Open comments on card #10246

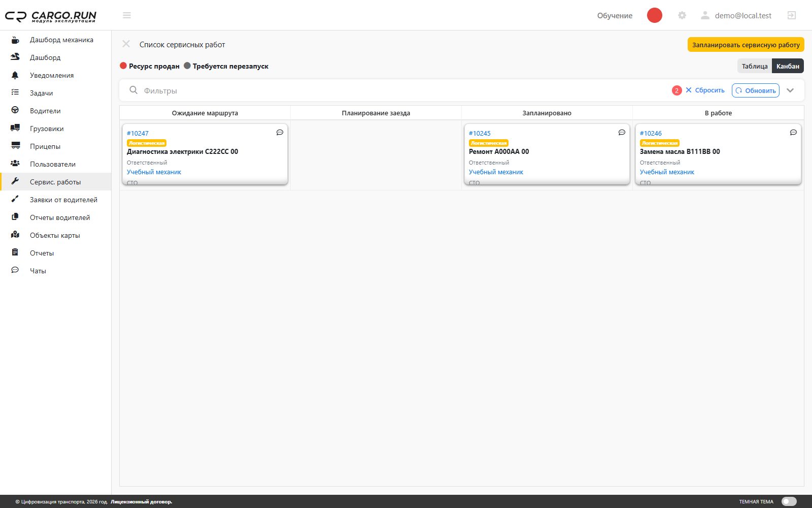point(793,133)
